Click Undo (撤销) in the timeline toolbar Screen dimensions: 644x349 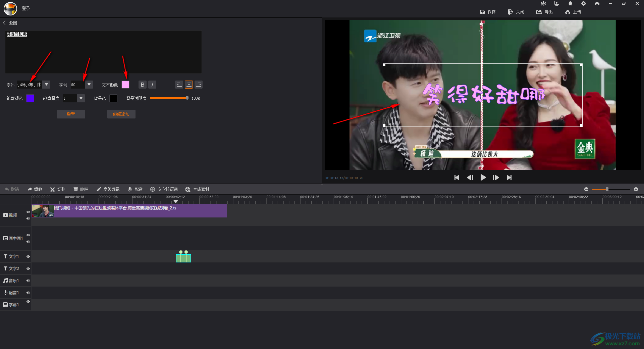pos(12,189)
